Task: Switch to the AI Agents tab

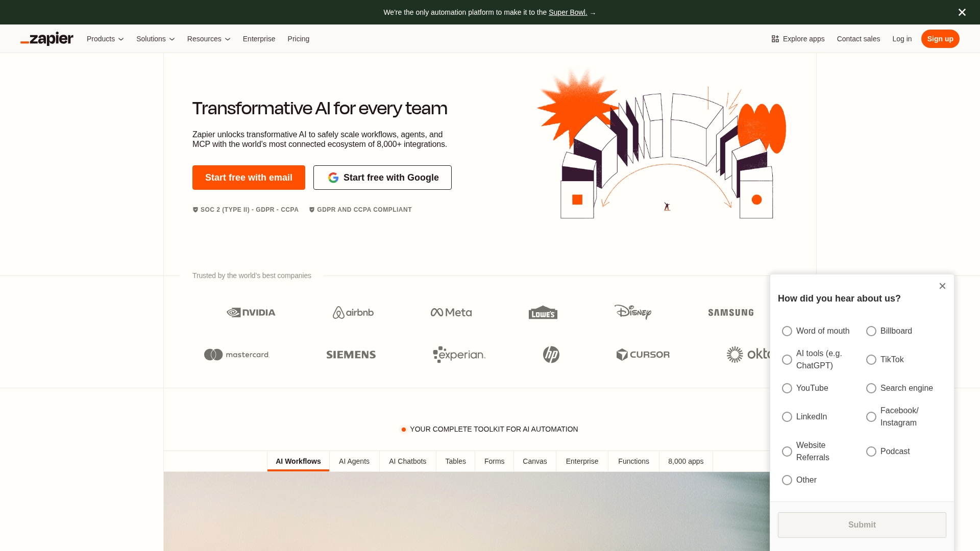Action: click(354, 461)
